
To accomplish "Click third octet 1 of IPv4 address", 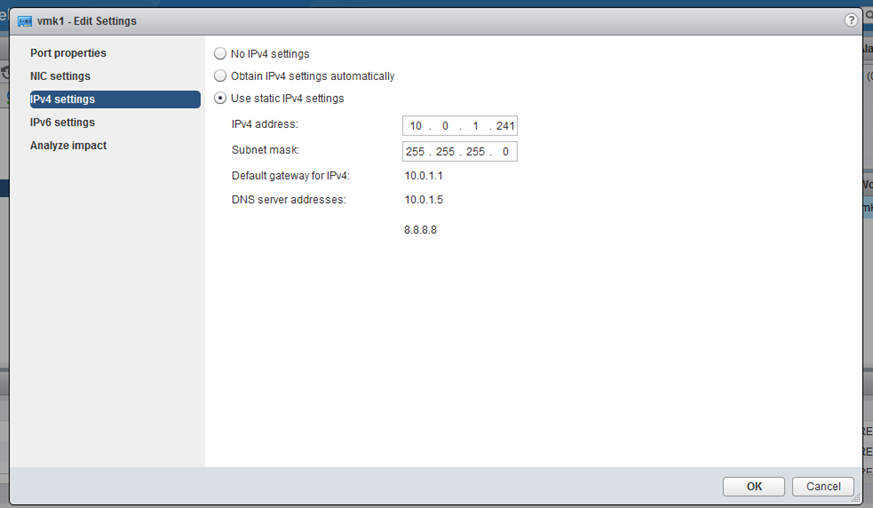I will pos(475,126).
